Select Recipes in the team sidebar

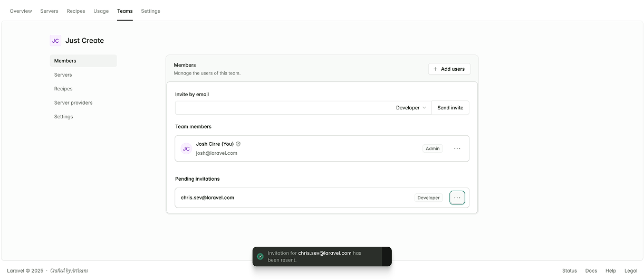pos(63,89)
